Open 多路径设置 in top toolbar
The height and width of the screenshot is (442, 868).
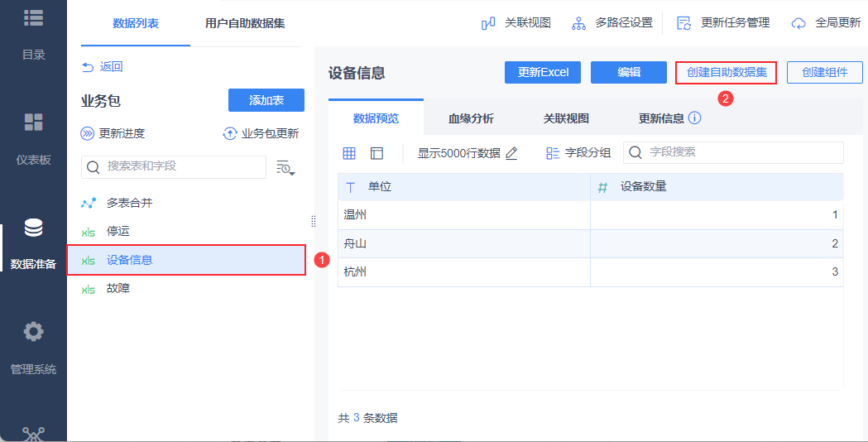(x=612, y=23)
